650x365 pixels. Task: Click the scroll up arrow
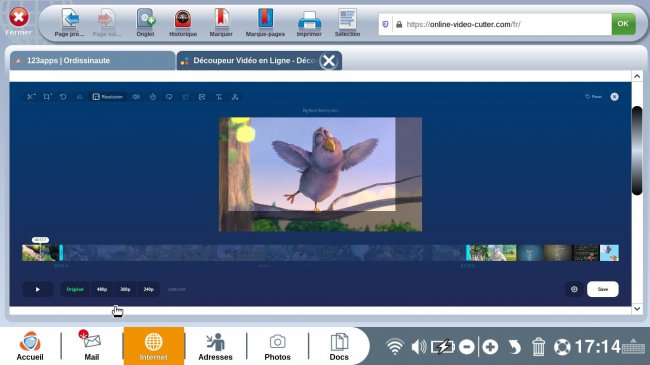pos(637,76)
